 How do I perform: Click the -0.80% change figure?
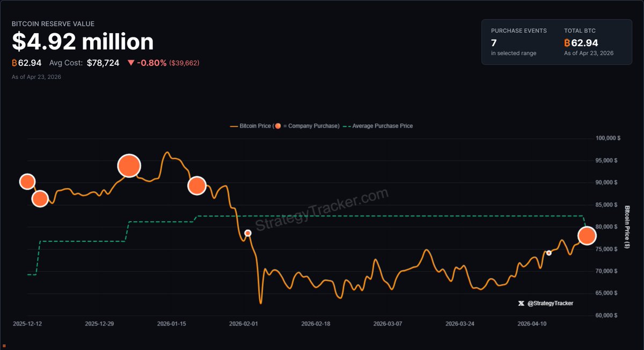tap(151, 63)
